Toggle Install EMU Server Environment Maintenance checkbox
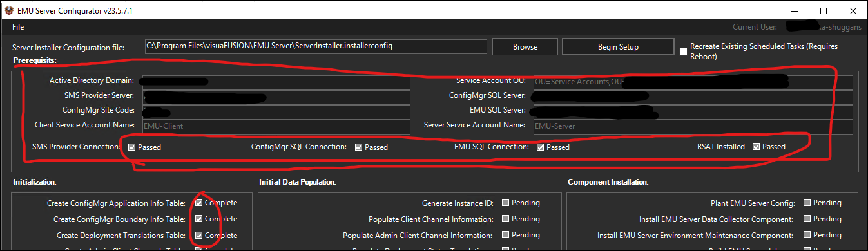Image resolution: width=868 pixels, height=251 pixels. pyautogui.click(x=807, y=236)
